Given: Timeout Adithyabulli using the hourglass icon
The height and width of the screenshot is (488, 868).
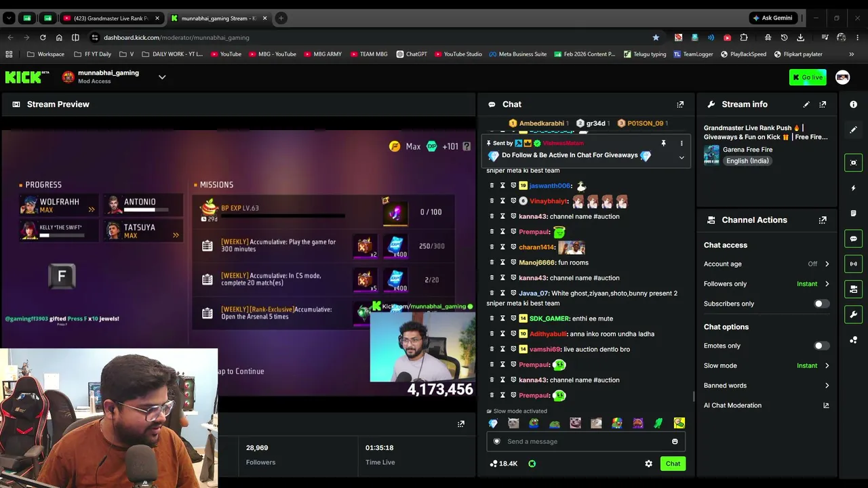Looking at the screenshot, I should 502,334.
